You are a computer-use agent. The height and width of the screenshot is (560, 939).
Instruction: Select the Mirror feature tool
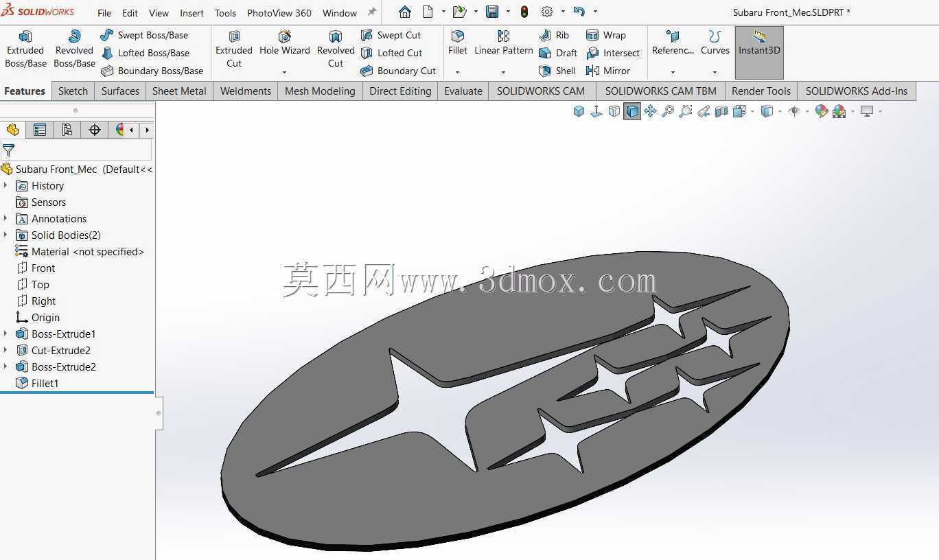(x=608, y=71)
